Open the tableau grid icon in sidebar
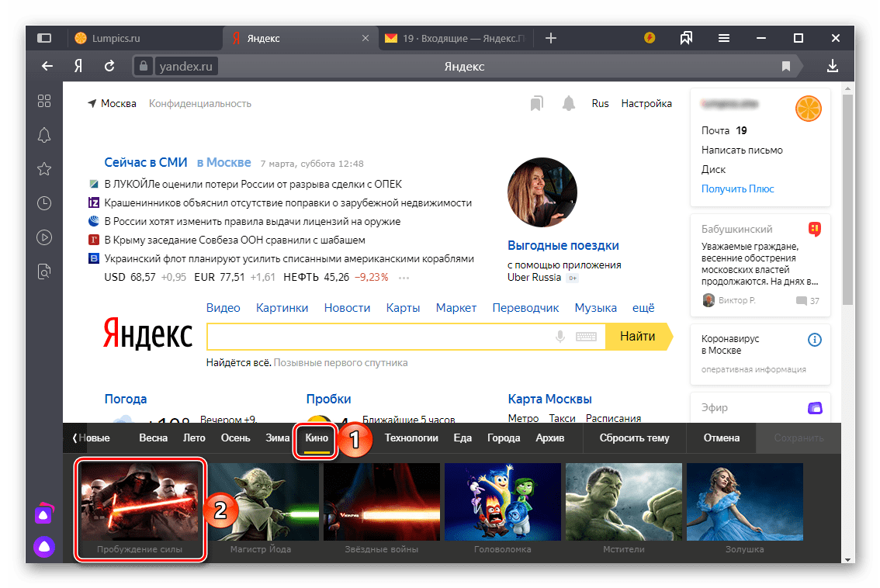 44,101
